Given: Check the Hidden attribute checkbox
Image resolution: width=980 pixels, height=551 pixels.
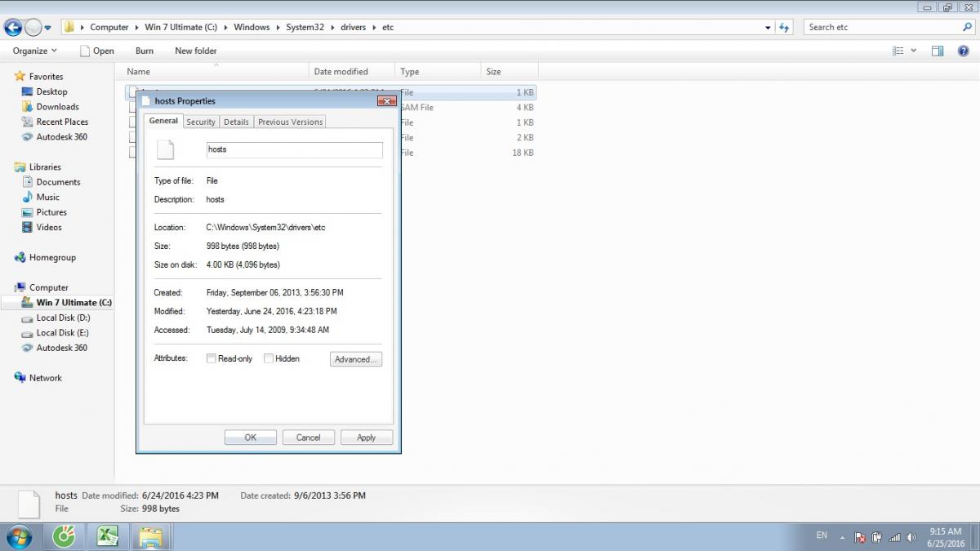Looking at the screenshot, I should pos(269,358).
